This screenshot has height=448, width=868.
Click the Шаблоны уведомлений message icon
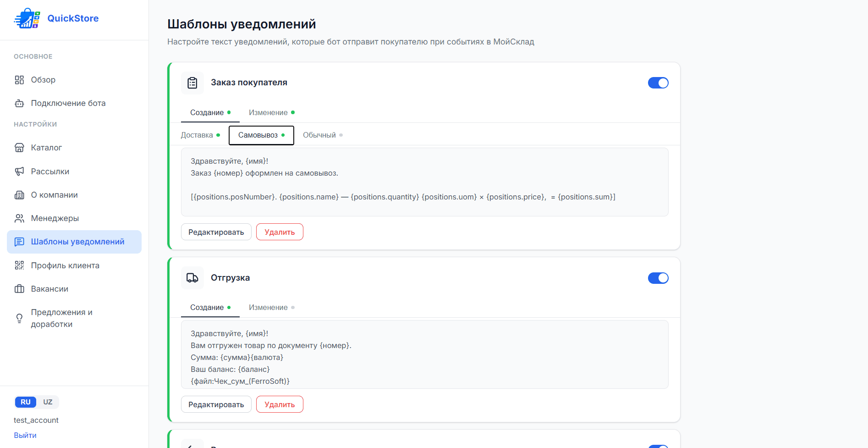point(19,242)
